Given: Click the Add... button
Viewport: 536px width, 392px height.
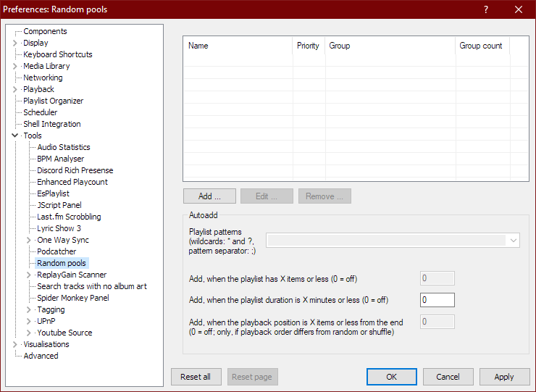Looking at the screenshot, I should [209, 196].
